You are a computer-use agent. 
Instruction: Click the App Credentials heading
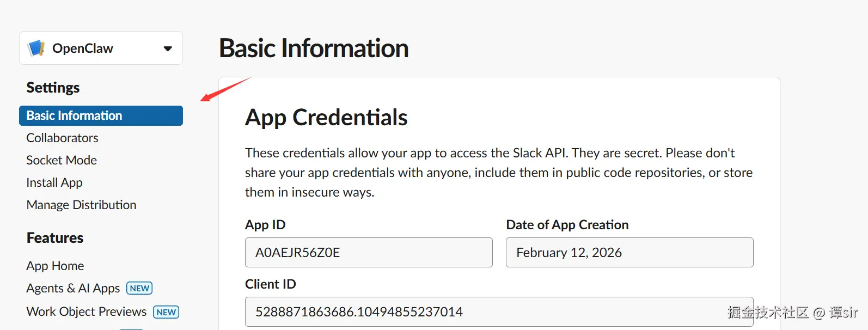pyautogui.click(x=326, y=117)
